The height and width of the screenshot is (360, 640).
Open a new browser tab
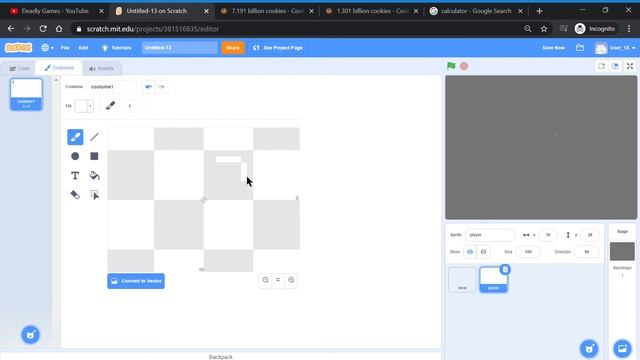(x=539, y=11)
